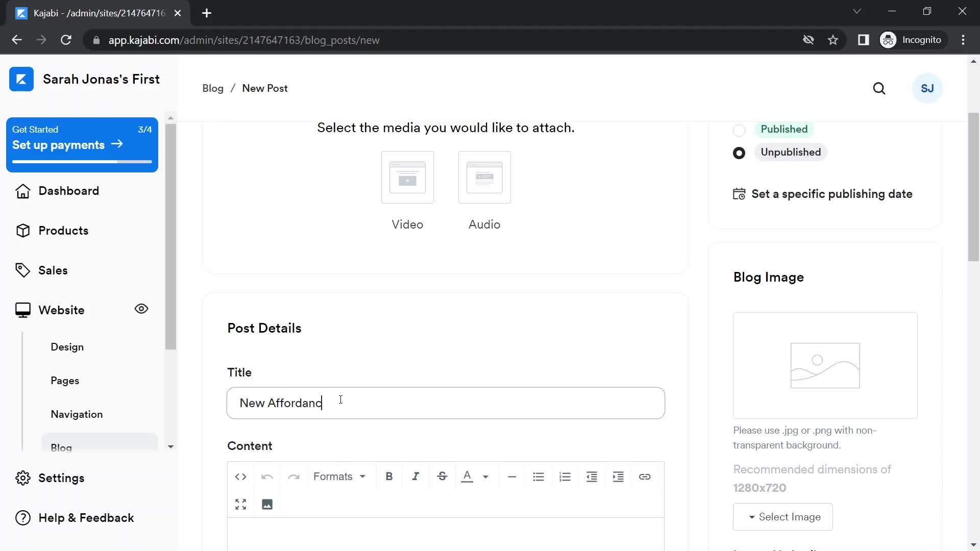Click the horizontal rule icon
Viewport: 980px width, 551px height.
click(x=511, y=477)
